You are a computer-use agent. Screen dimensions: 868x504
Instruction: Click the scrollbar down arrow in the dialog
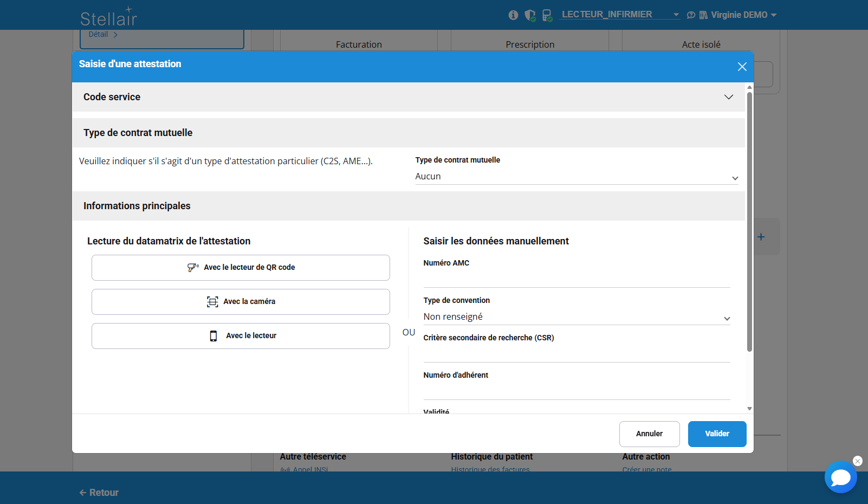coord(749,409)
